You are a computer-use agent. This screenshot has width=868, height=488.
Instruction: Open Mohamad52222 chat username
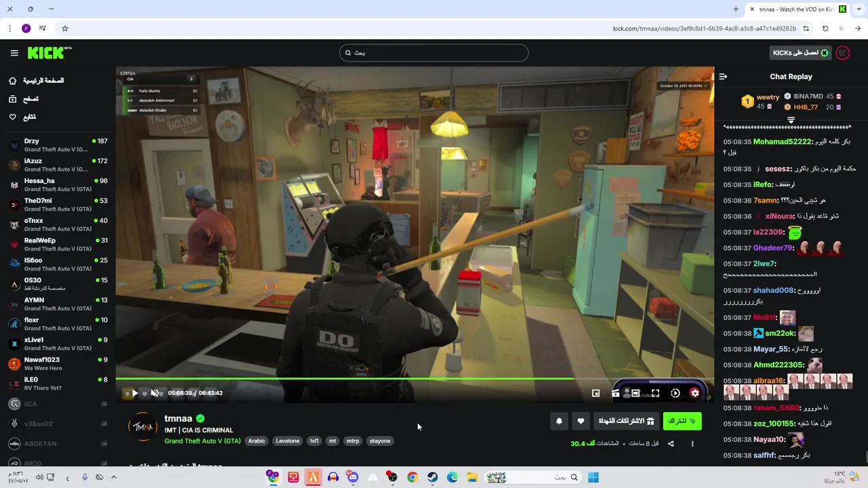tap(782, 142)
